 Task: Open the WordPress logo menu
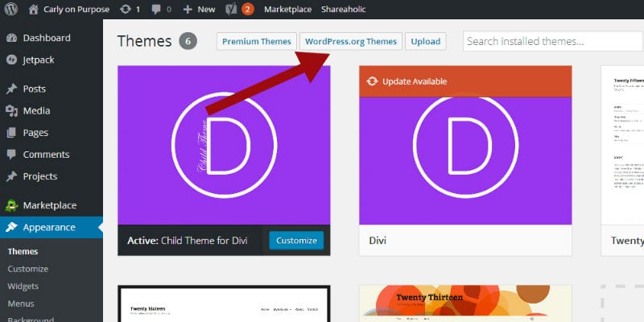10,9
